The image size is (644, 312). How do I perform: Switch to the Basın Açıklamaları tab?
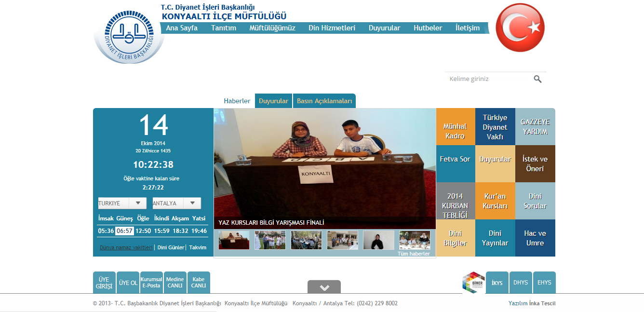coord(324,101)
